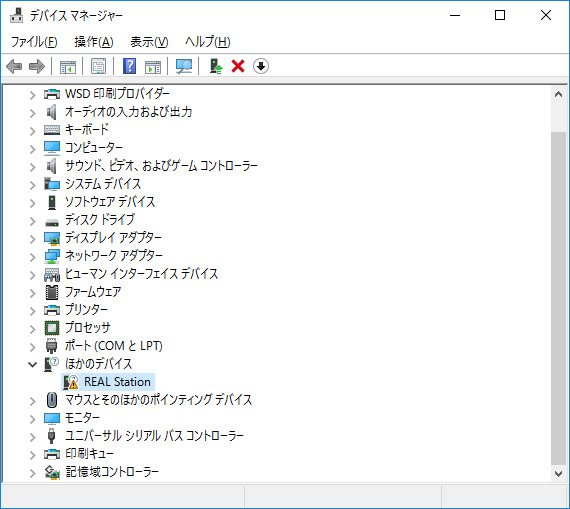Scan for hardware changes toolbar icon

pyautogui.click(x=184, y=66)
